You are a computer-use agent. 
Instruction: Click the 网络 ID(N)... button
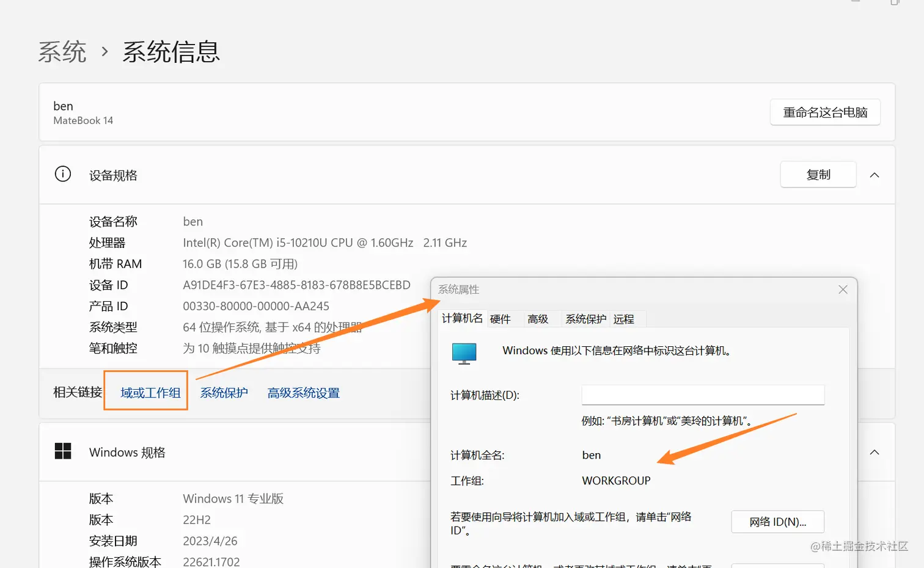[777, 522]
